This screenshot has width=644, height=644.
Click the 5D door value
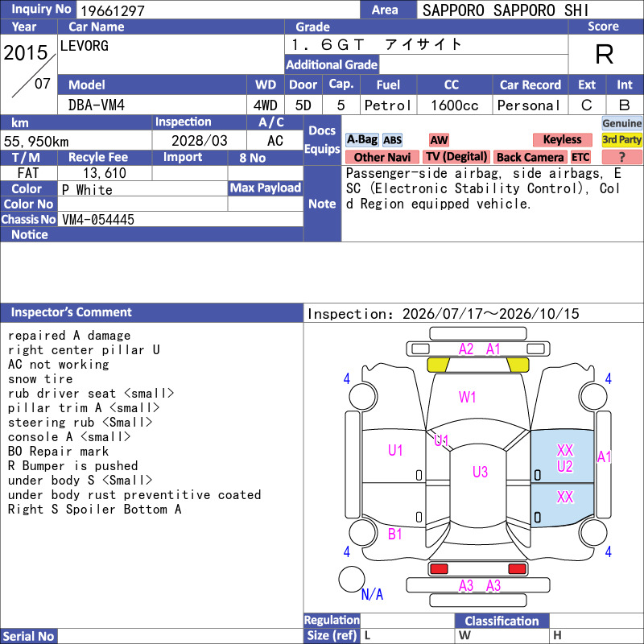coord(303,105)
